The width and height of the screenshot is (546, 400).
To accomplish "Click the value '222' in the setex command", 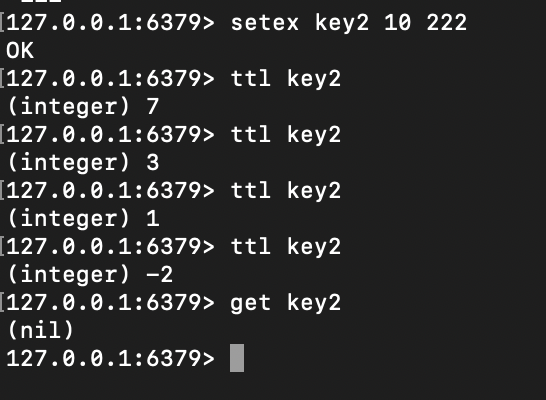I will click(447, 23).
